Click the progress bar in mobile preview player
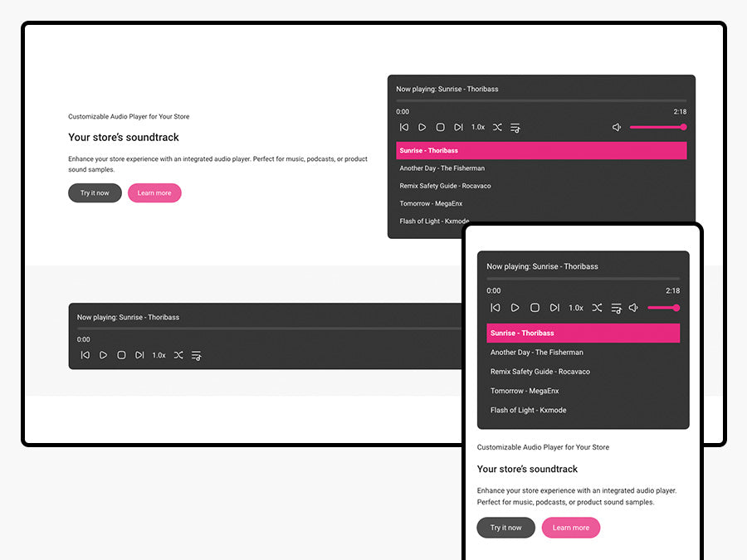747x560 pixels. coord(583,279)
